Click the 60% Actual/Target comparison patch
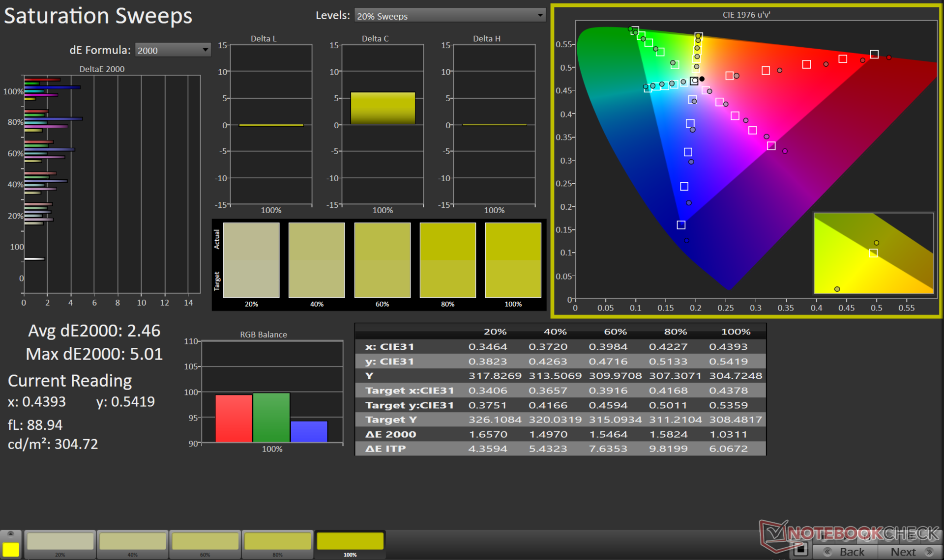This screenshot has height=560, width=944. [382, 260]
